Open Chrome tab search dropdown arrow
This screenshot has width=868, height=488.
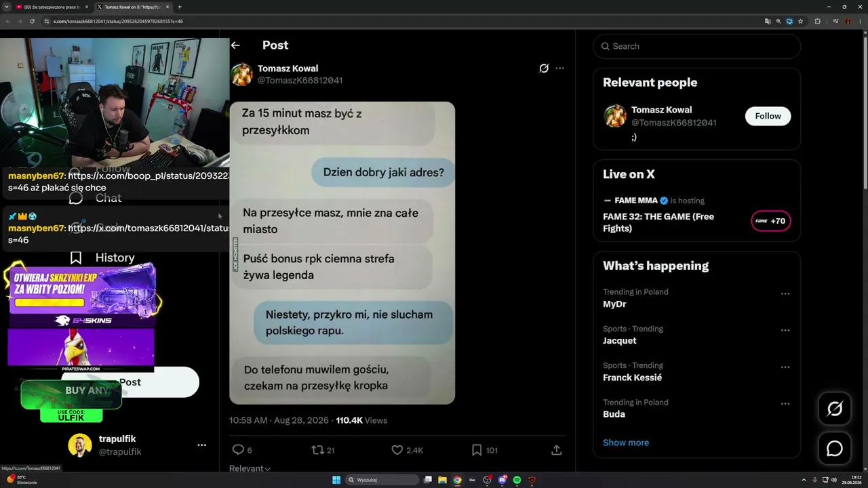tap(7, 7)
